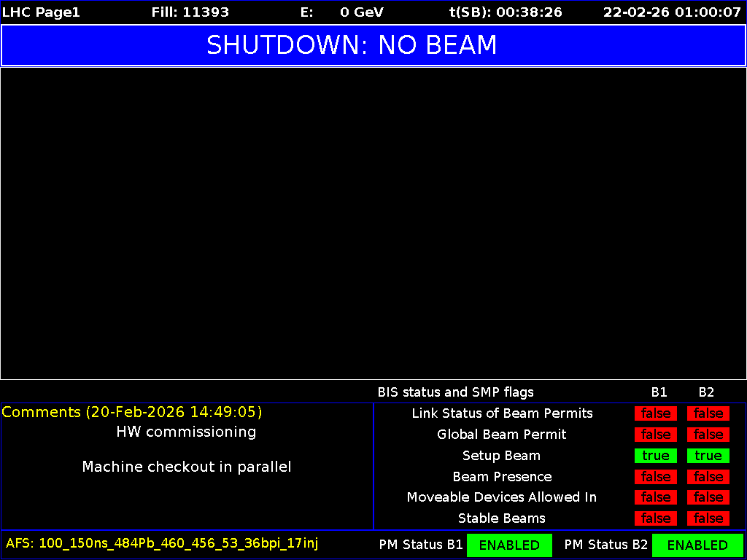This screenshot has height=560, width=747.
Task: Click the PM Status B1 ENABLED button
Action: 509,545
